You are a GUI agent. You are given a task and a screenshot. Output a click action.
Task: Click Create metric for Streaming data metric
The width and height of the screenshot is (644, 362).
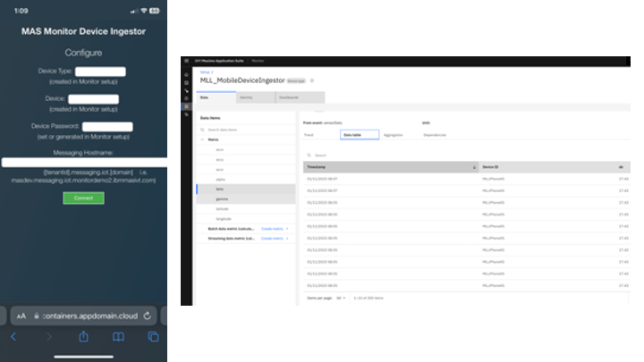[x=275, y=239]
